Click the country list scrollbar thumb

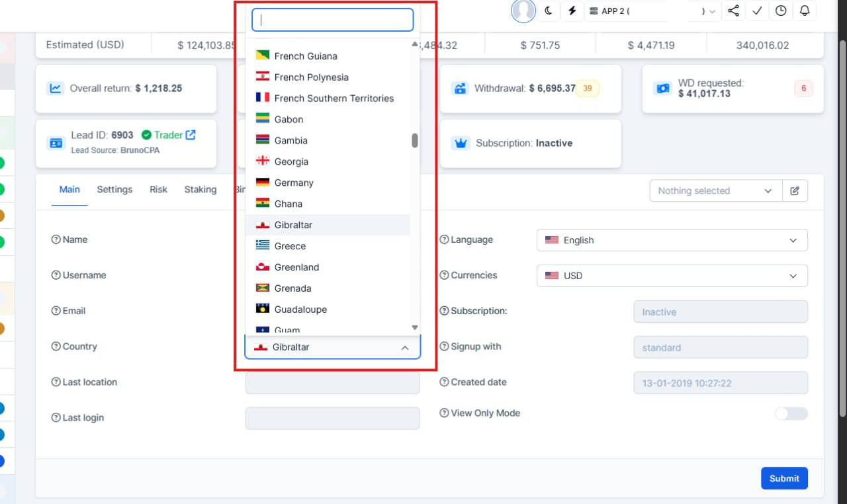[x=415, y=140]
